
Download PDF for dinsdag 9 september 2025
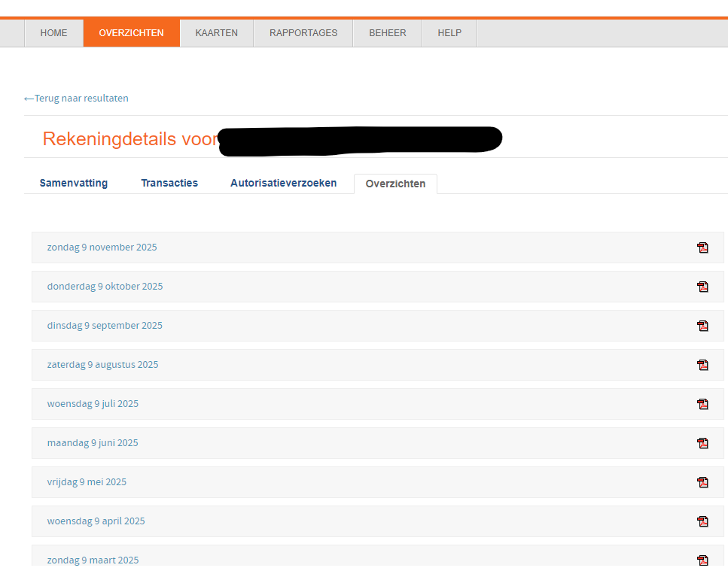coord(702,326)
